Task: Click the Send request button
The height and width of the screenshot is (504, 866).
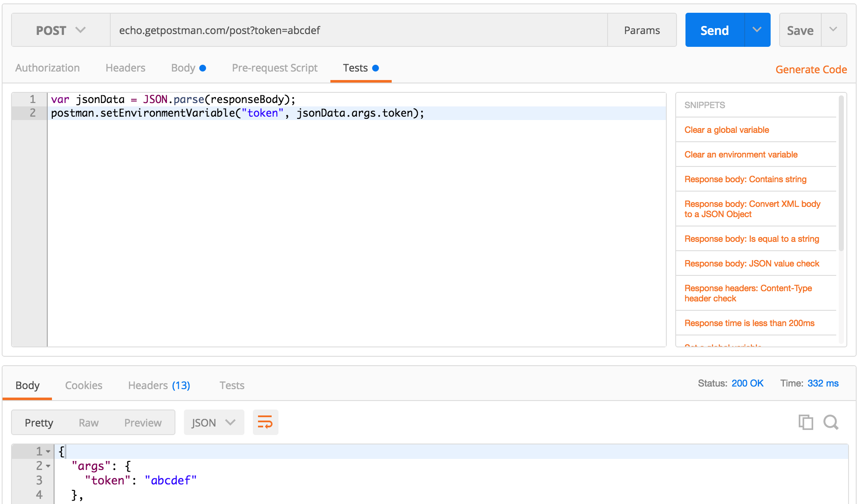Action: (715, 29)
